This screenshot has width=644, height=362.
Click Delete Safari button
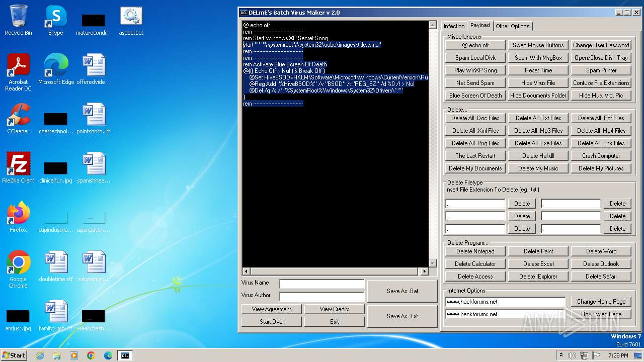click(x=601, y=277)
